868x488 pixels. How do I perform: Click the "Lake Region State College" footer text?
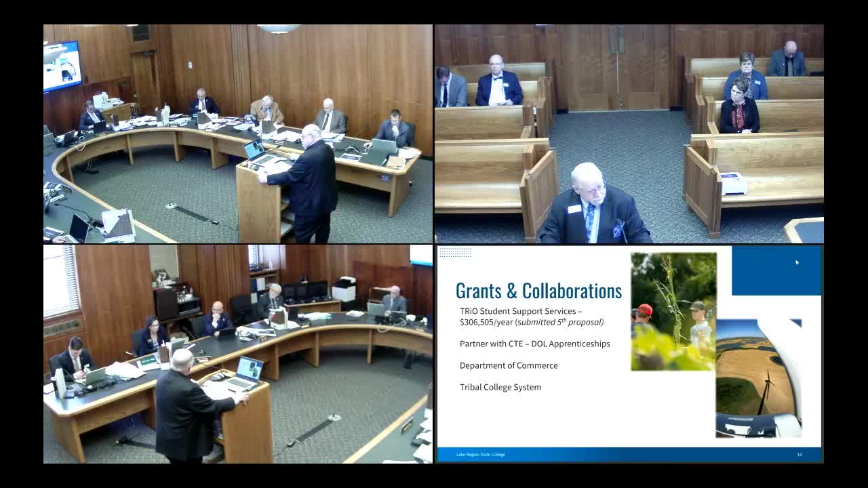click(x=480, y=454)
